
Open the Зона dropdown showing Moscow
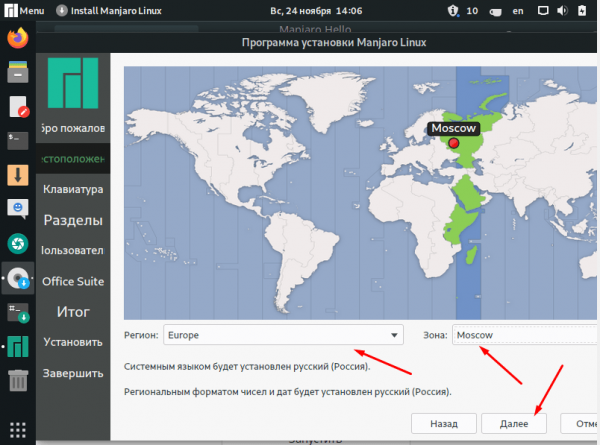click(x=525, y=335)
